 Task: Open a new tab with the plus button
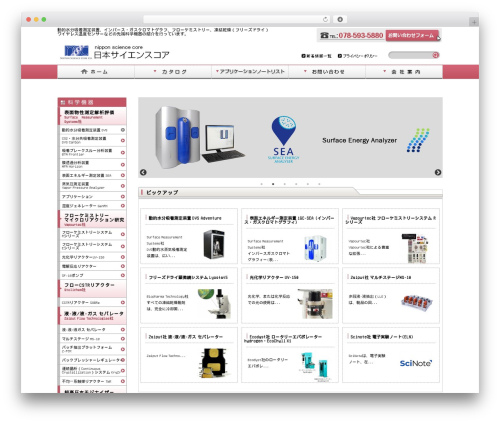[474, 22]
